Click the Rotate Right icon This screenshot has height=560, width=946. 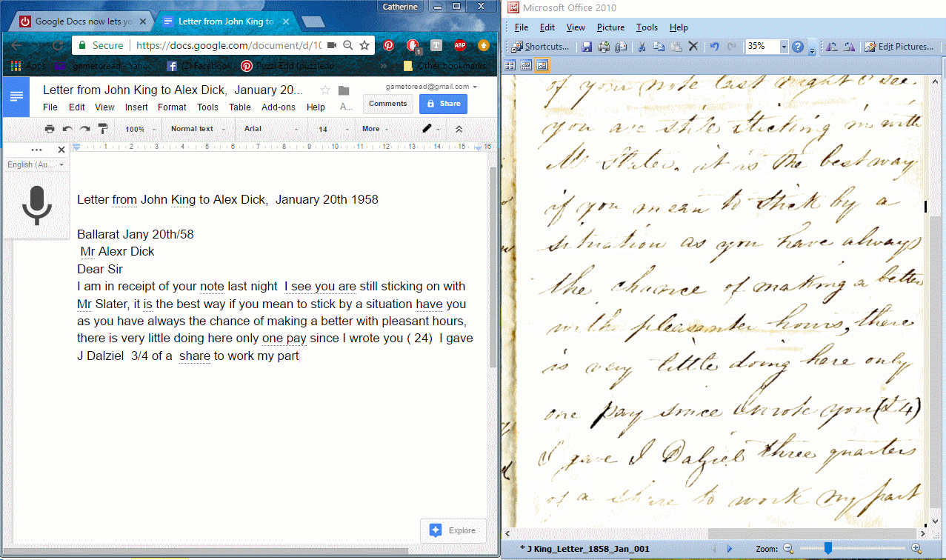pyautogui.click(x=849, y=47)
